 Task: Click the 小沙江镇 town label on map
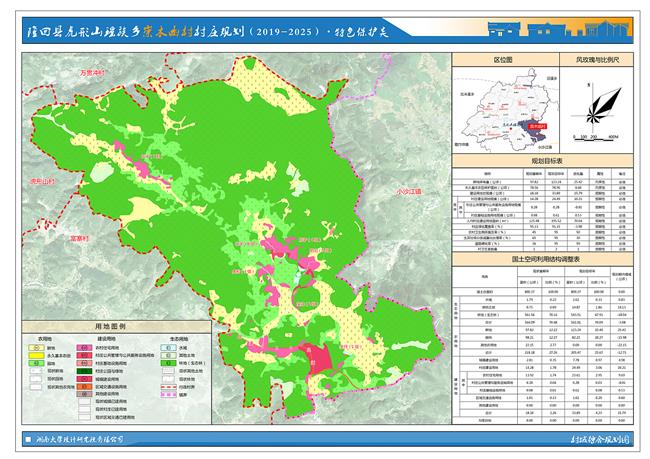(x=411, y=190)
